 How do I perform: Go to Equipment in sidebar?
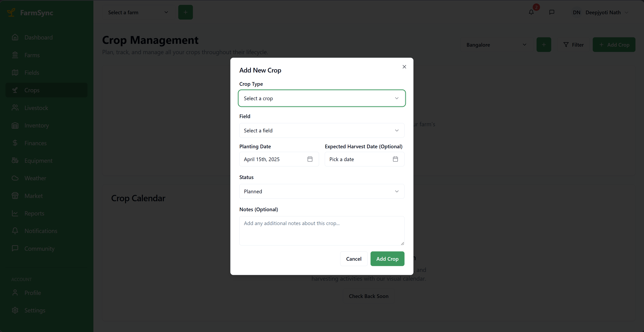pos(47,161)
